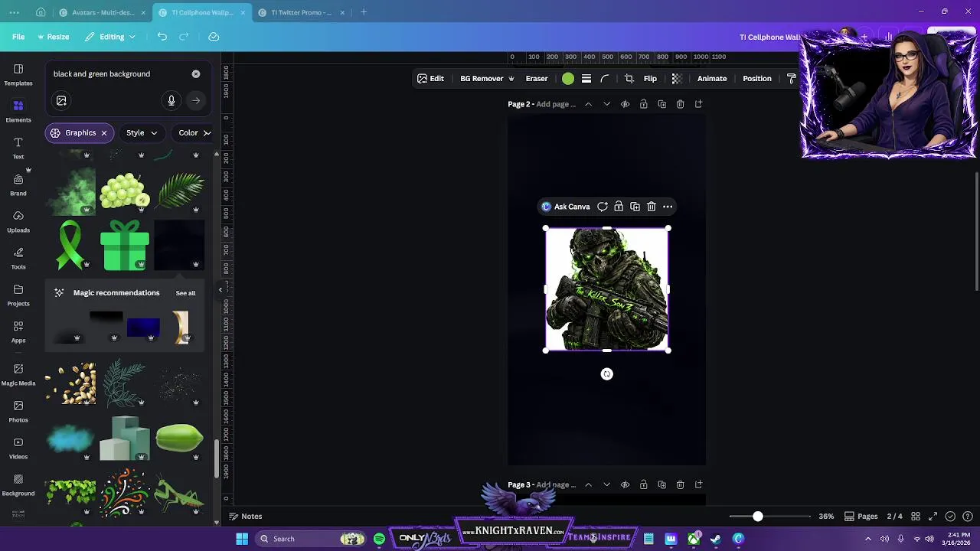
Task: Move Page 3 down with chevron
Action: click(x=607, y=485)
